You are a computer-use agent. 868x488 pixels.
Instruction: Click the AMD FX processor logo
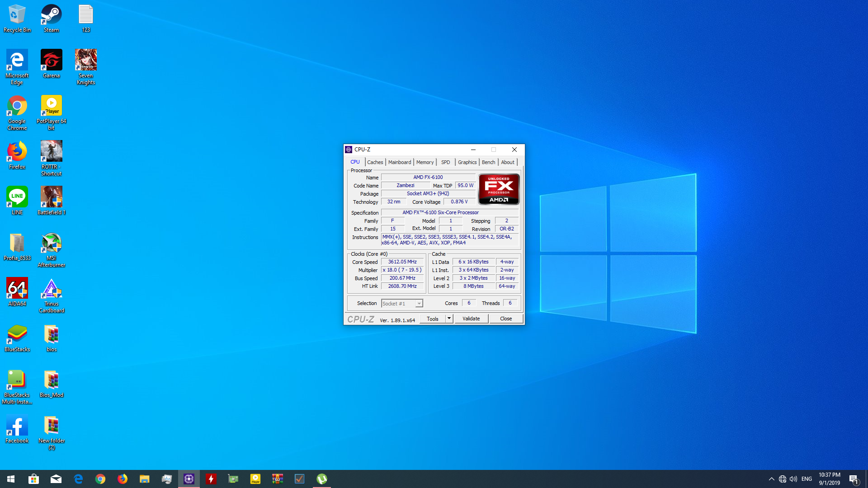tap(499, 189)
